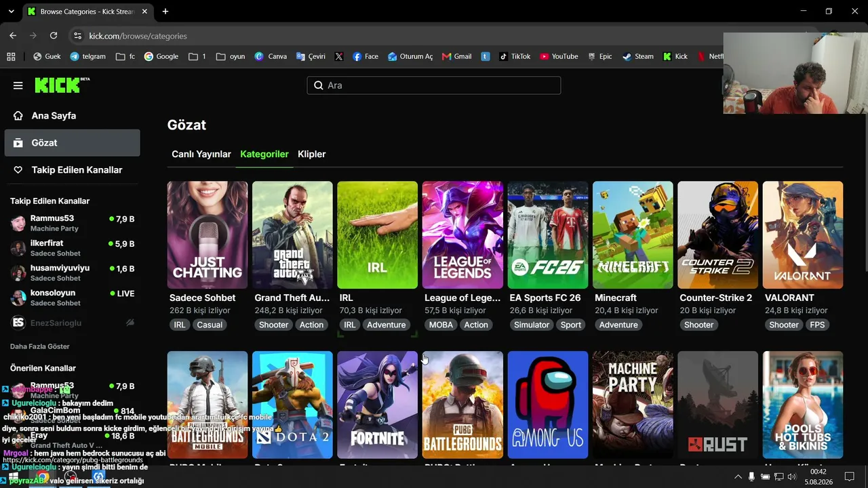Open offline channel EnezSarioglu
Screen dimensions: 868x488
click(72, 323)
